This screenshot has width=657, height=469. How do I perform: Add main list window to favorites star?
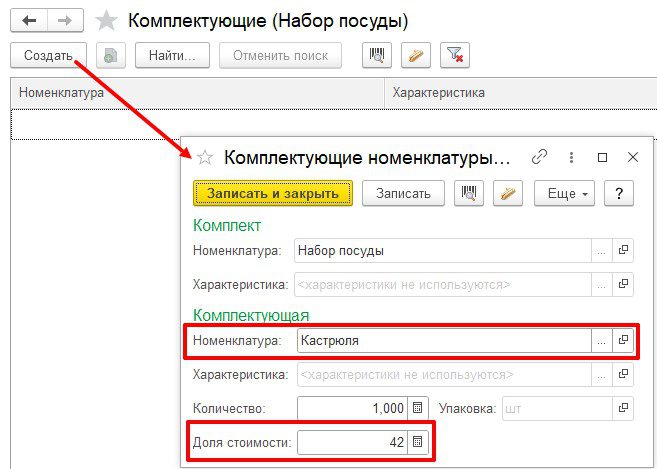[x=104, y=20]
